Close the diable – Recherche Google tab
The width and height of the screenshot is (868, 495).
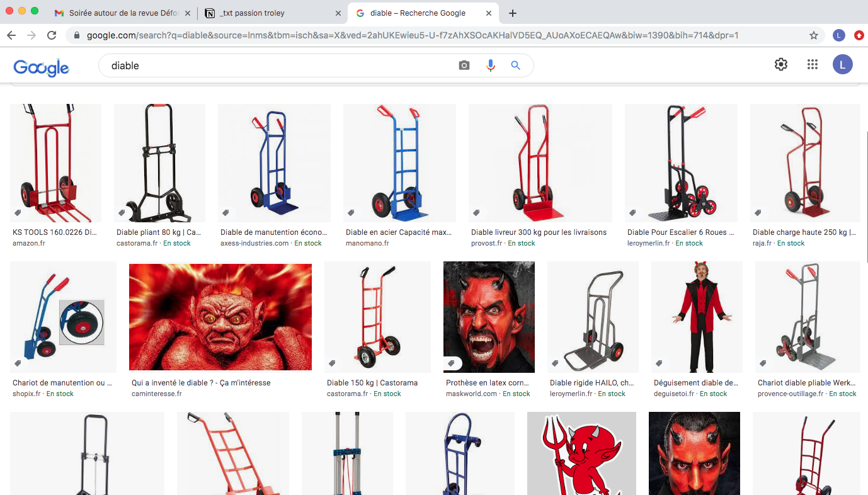tap(489, 13)
